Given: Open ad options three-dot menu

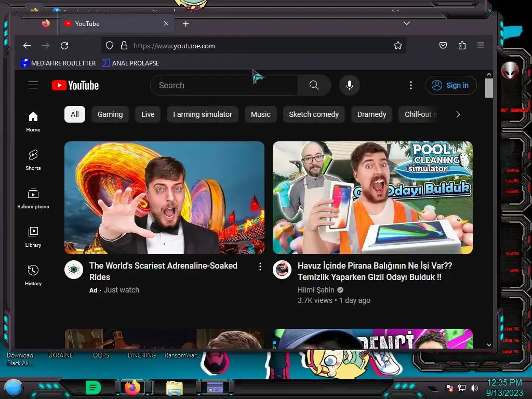Looking at the screenshot, I should pos(260,267).
